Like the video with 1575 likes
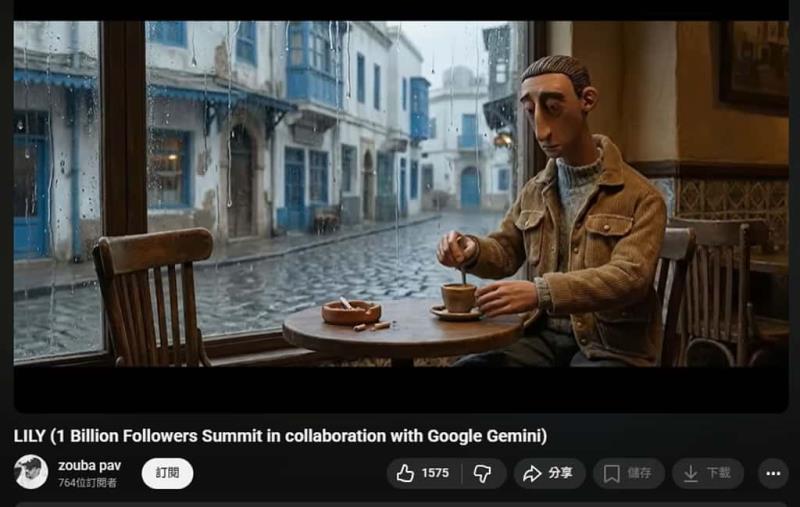 (424, 473)
